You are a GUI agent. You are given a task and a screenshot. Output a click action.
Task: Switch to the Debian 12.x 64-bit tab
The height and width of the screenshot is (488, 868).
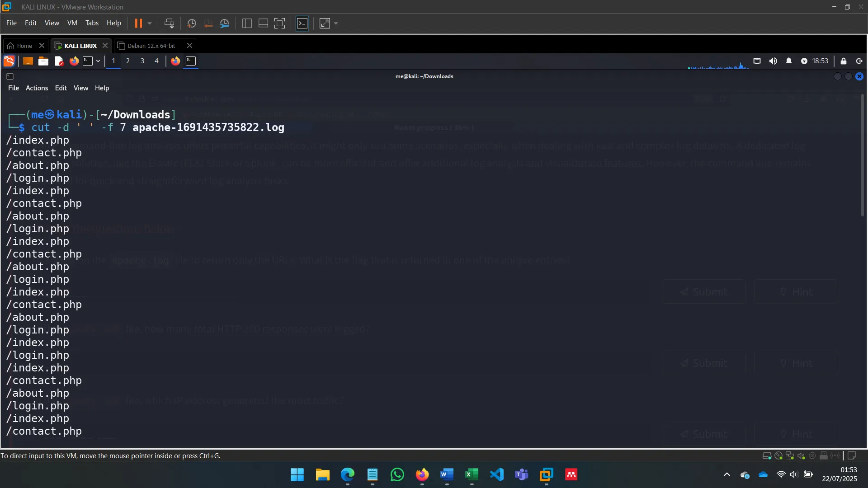coord(151,45)
